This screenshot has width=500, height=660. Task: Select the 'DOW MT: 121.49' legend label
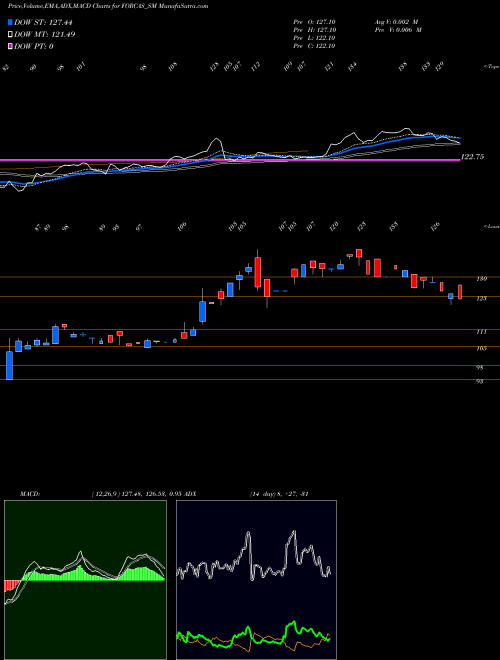tap(45, 34)
